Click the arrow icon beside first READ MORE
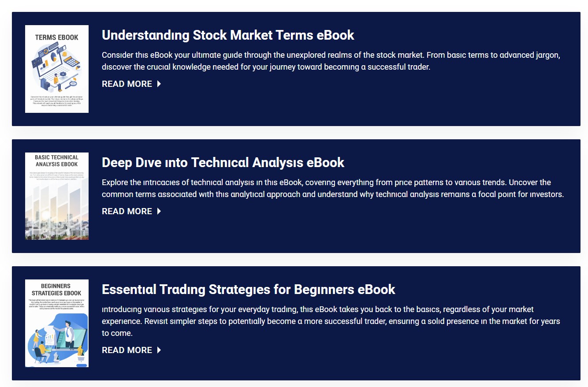The height and width of the screenshot is (387, 588). 159,84
